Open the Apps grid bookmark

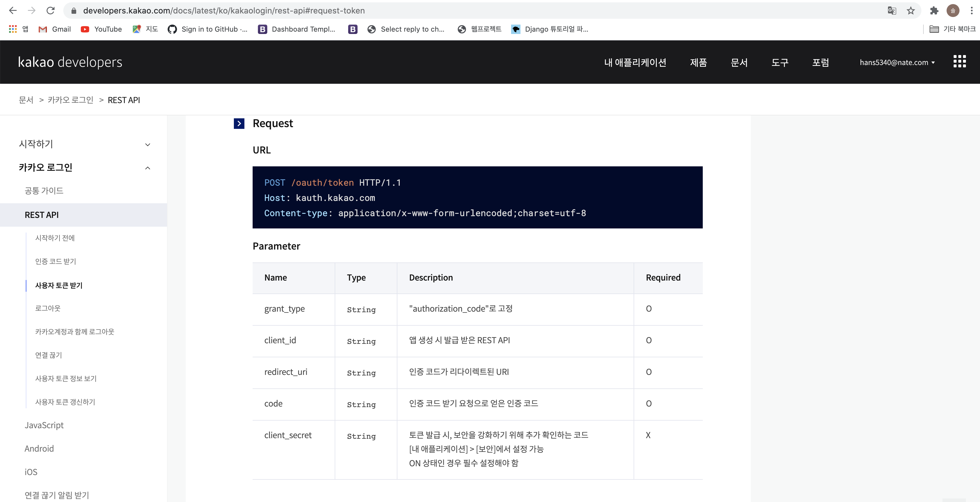click(19, 29)
